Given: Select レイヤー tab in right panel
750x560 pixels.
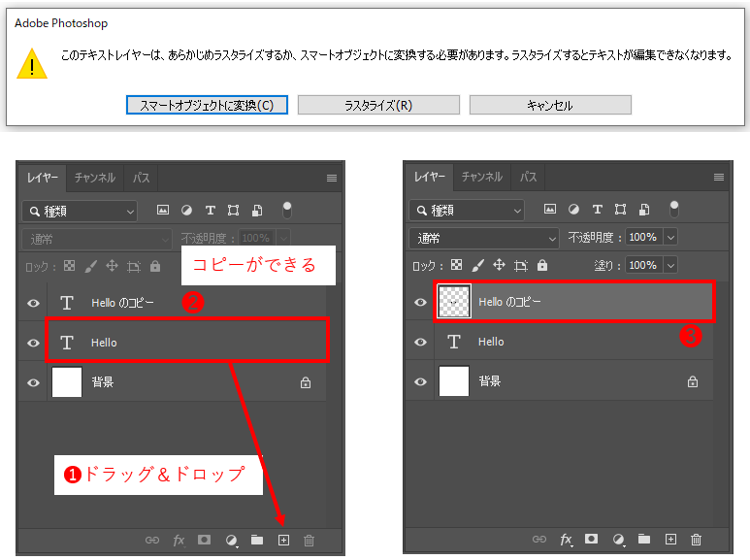Looking at the screenshot, I should tap(429, 177).
